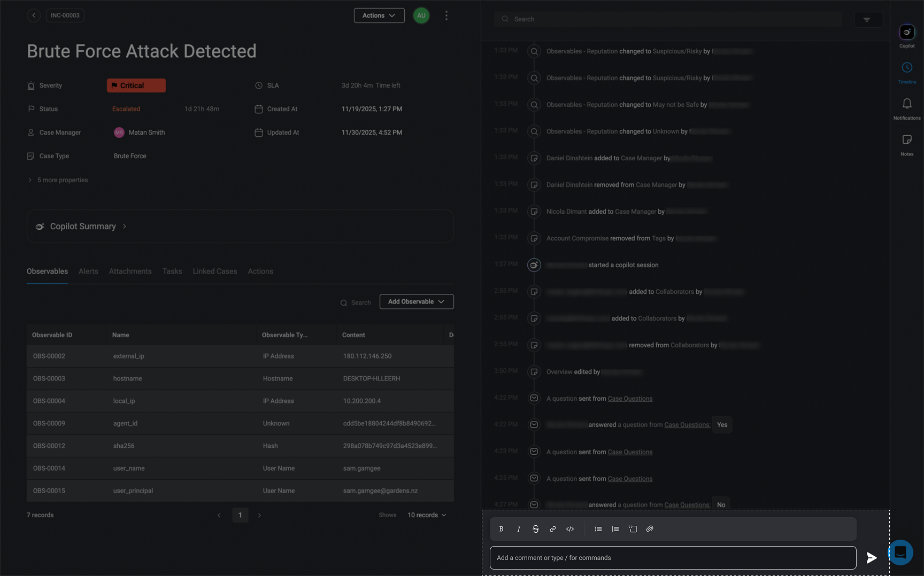This screenshot has width=924, height=576.
Task: Change the 10 records page size
Action: [426, 515]
